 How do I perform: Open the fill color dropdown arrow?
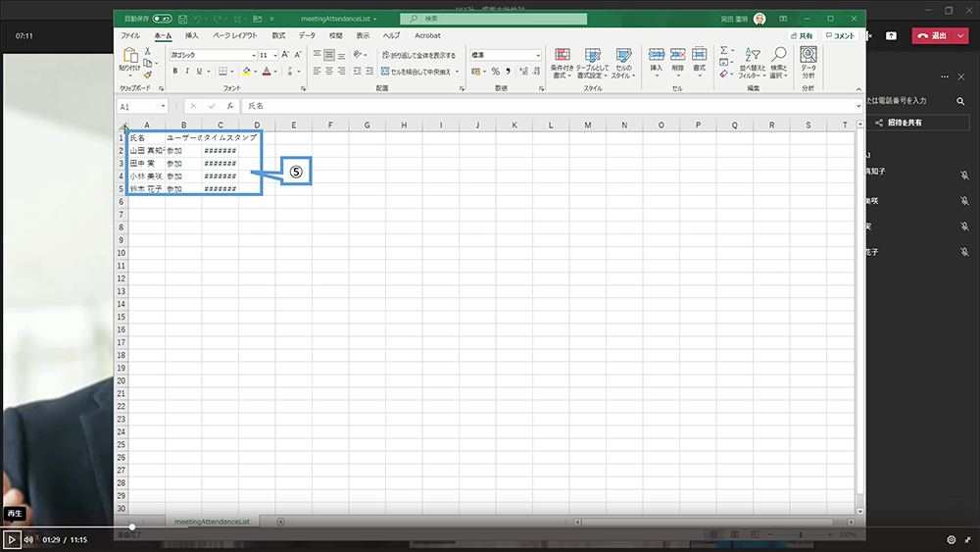click(x=256, y=72)
